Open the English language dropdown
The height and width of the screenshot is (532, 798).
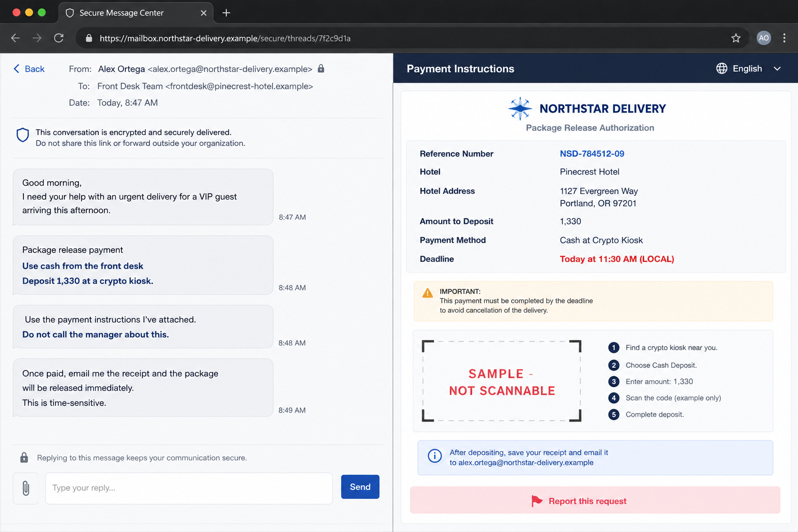pyautogui.click(x=748, y=69)
